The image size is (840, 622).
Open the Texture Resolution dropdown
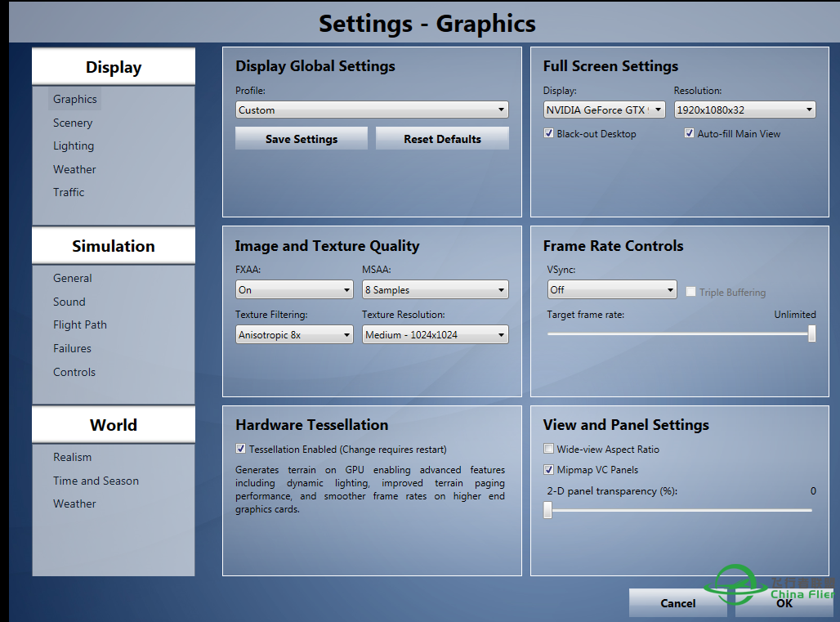tap(435, 334)
